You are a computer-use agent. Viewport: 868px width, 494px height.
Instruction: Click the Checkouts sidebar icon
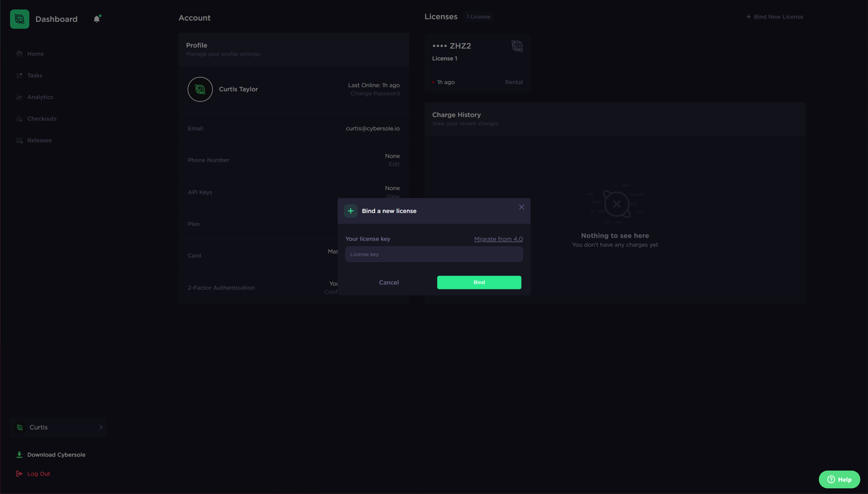coord(19,118)
